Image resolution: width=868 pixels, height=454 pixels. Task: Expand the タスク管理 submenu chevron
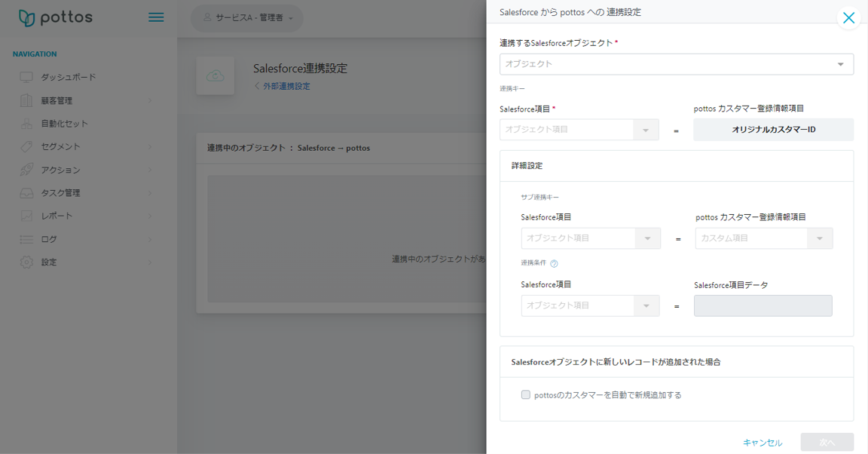(150, 193)
